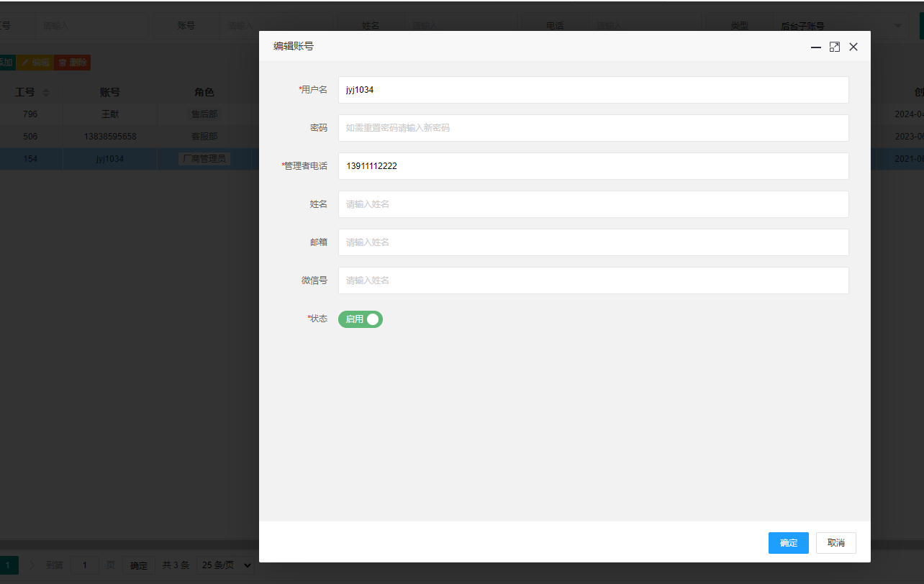Focus the 姓名 input in the dialog
Image resolution: width=924 pixels, height=584 pixels.
point(593,204)
